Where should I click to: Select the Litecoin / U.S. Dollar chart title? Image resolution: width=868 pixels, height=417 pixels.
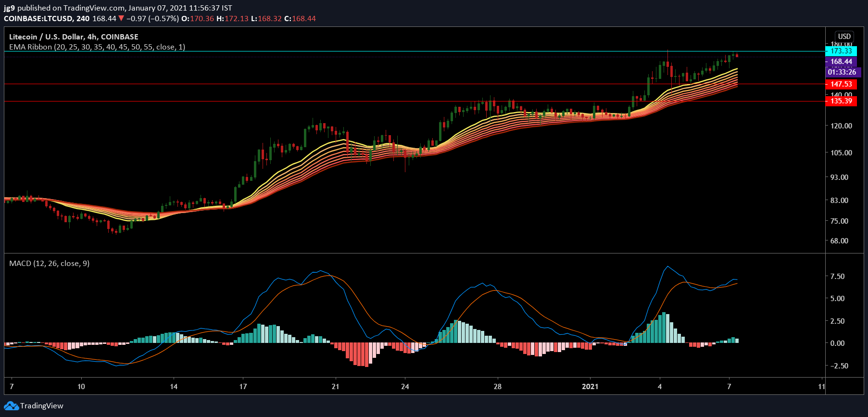[x=74, y=37]
